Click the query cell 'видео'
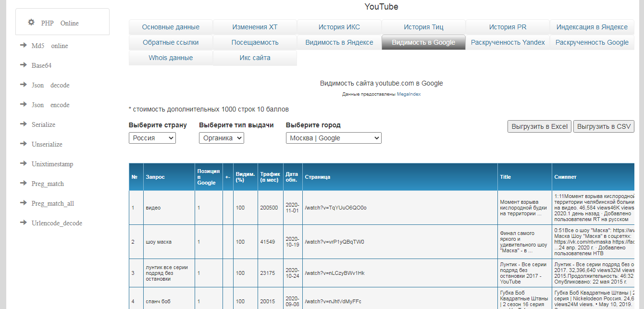This screenshot has height=309, width=644. pos(169,208)
